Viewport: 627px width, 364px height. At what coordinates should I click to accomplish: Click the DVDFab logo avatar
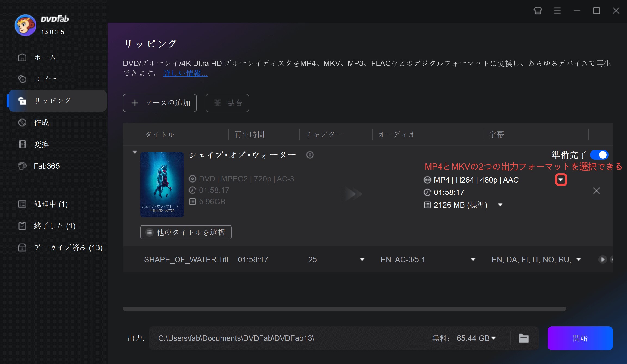[x=25, y=25]
